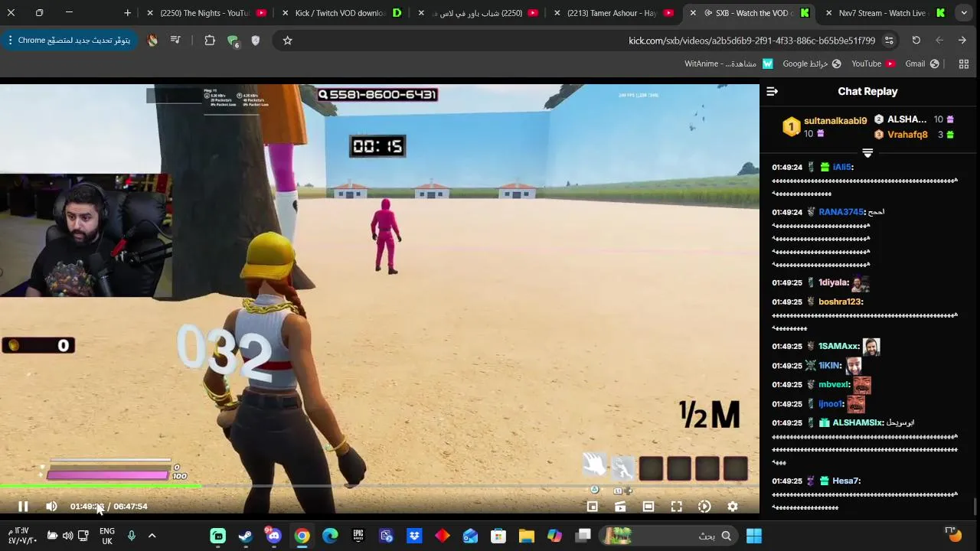
Task: Open the Extensions puzzle menu
Action: click(210, 41)
